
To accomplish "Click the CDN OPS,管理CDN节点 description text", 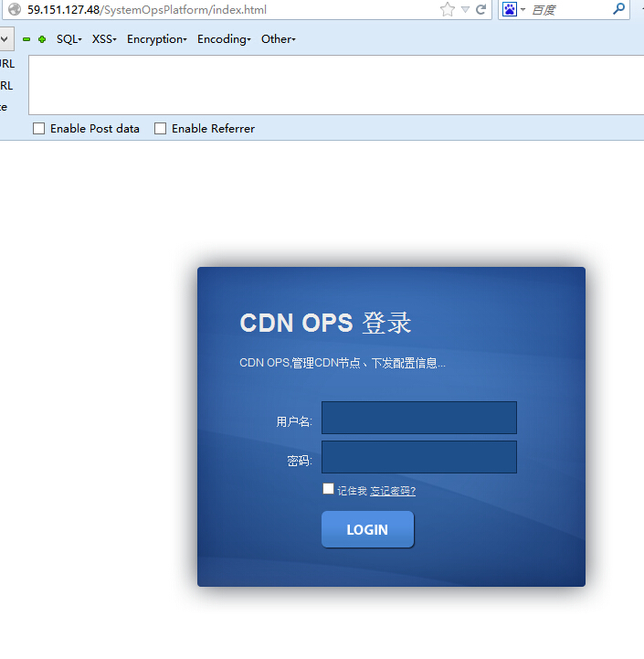I will (x=343, y=363).
